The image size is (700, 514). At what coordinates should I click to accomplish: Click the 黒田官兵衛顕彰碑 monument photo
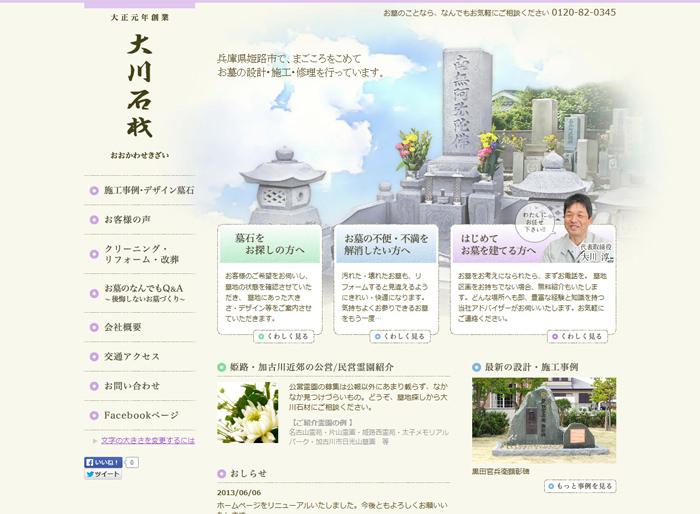pyautogui.click(x=544, y=420)
